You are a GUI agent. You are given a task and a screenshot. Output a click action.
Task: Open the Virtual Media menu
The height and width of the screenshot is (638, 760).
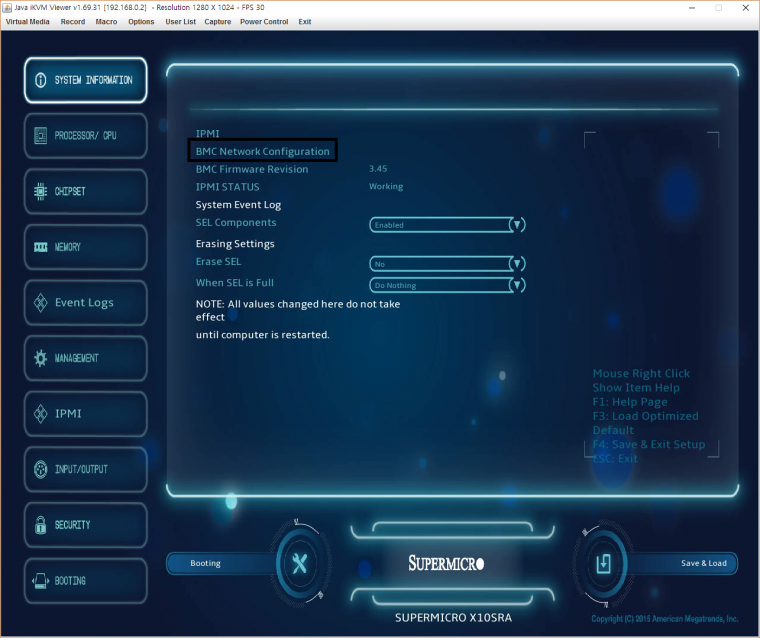[28, 22]
